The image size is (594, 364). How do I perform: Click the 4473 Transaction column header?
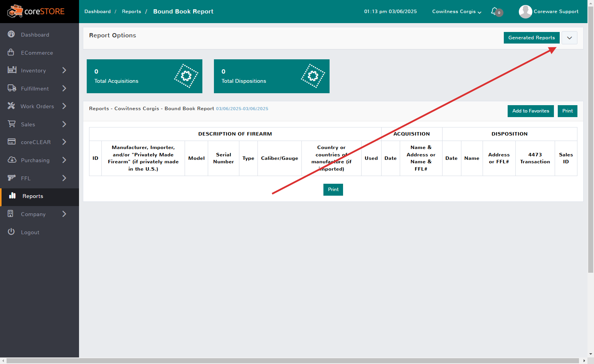point(535,158)
